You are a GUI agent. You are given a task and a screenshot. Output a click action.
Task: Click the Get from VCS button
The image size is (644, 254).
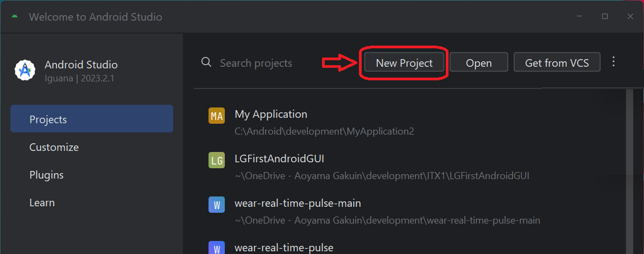pyautogui.click(x=557, y=63)
